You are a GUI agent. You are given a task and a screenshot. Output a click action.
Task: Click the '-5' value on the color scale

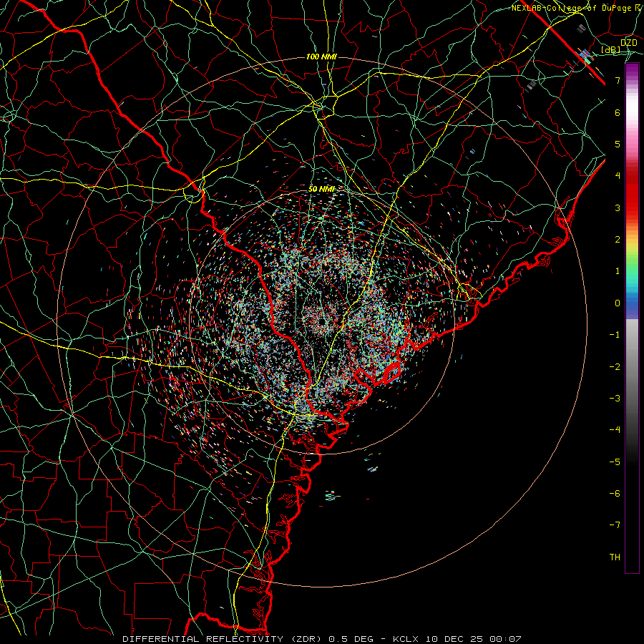coord(615,462)
